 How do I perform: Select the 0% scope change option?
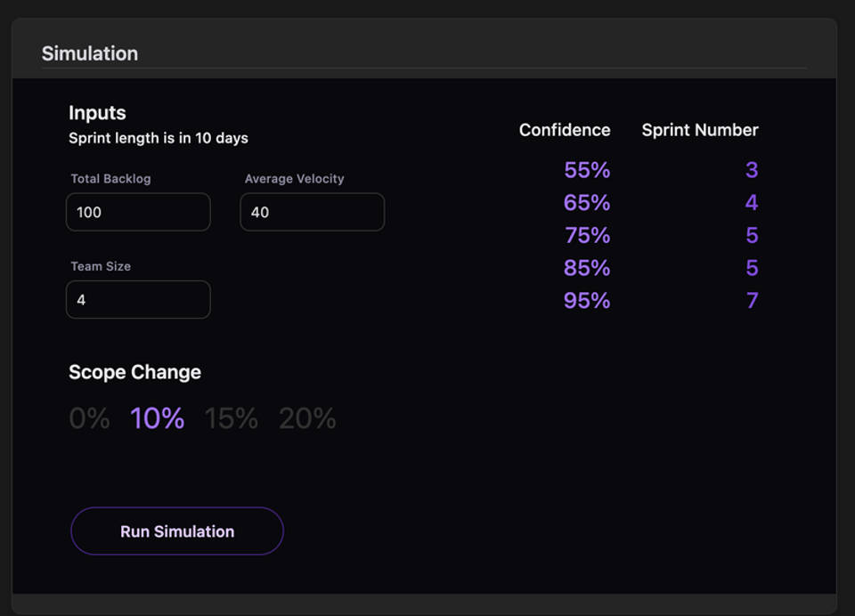tap(89, 418)
